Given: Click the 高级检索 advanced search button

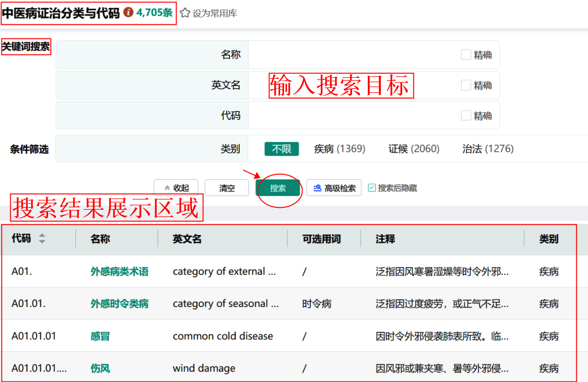Looking at the screenshot, I should [334, 188].
